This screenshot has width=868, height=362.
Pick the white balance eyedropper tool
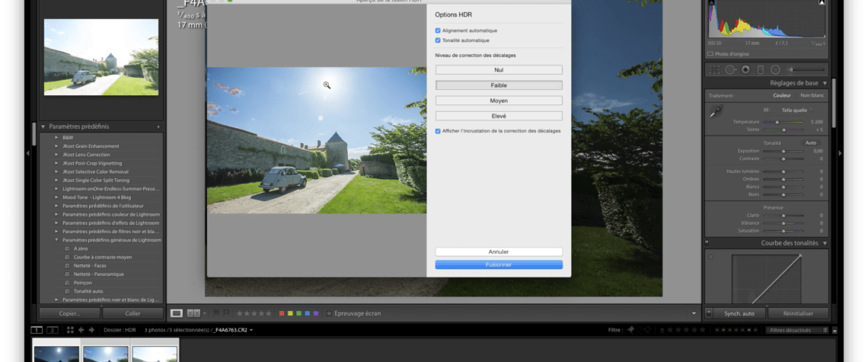716,111
